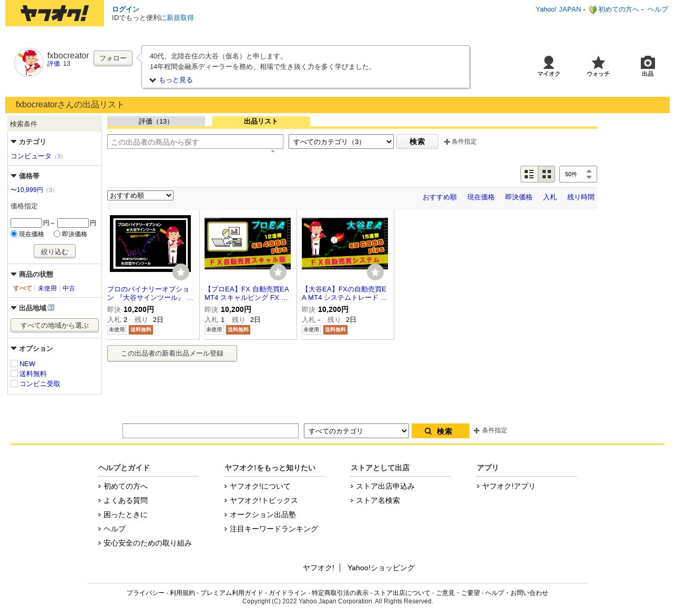Increase the 50件 items-per-page stepper
Screen dimensions: 675x616
[x=589, y=171]
